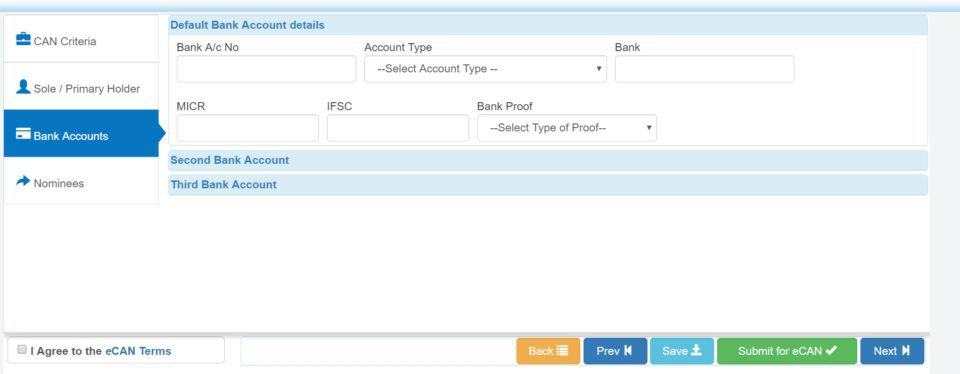Screen dimensions: 960x374
Task: Click the download icon on Save button
Action: (696, 351)
